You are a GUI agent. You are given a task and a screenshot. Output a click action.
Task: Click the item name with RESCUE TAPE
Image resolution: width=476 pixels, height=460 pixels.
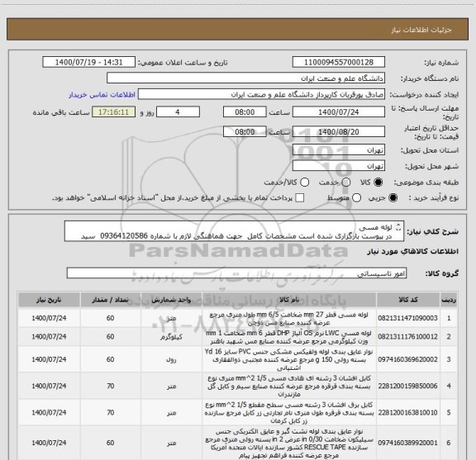[x=289, y=443]
